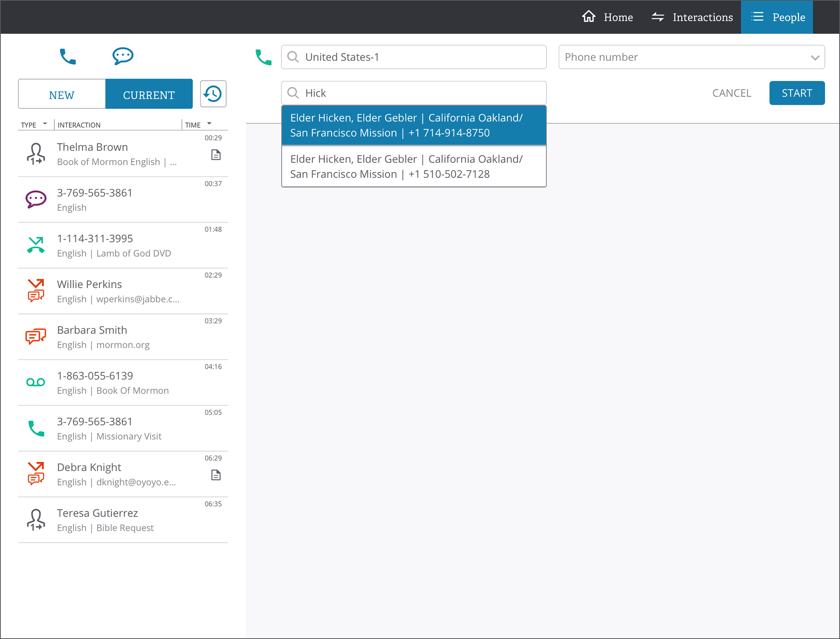This screenshot has width=840, height=639.
Task: Click the voicemail icon for 1-863-055-6139
Action: pos(36,382)
